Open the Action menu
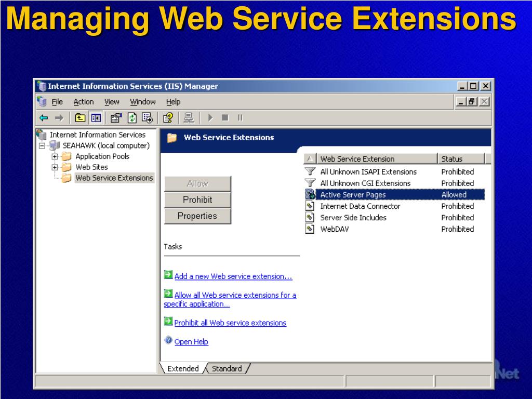 [x=84, y=102]
